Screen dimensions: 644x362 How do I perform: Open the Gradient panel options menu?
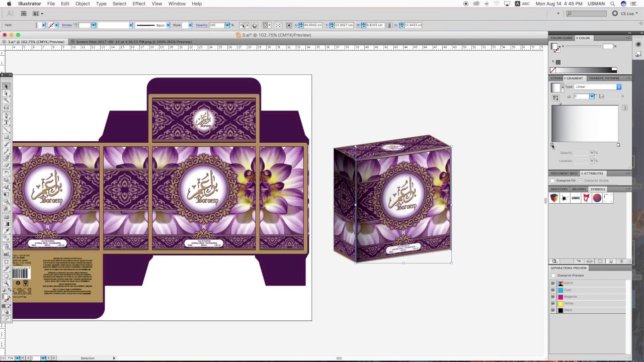click(x=628, y=78)
